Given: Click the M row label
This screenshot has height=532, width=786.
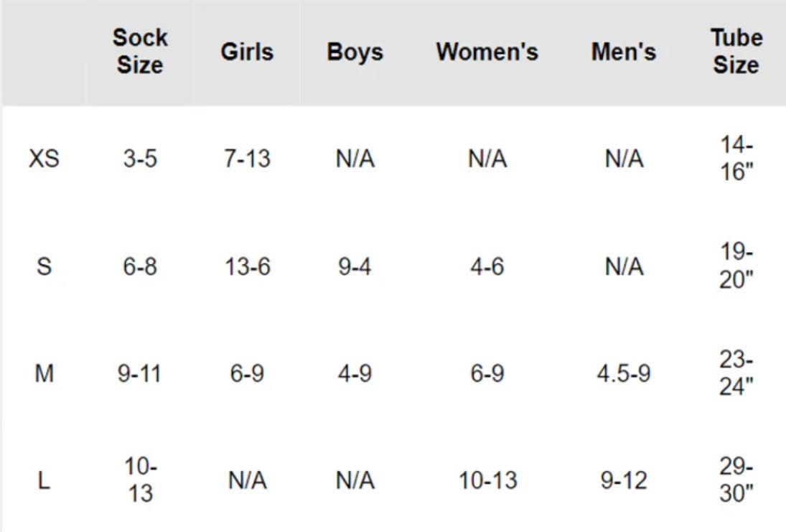Looking at the screenshot, I should click(44, 374).
